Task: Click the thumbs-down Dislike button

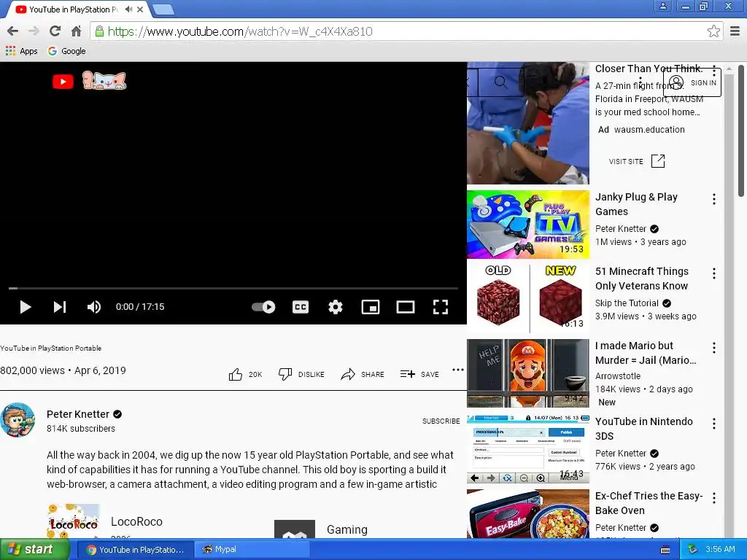Action: tap(301, 374)
